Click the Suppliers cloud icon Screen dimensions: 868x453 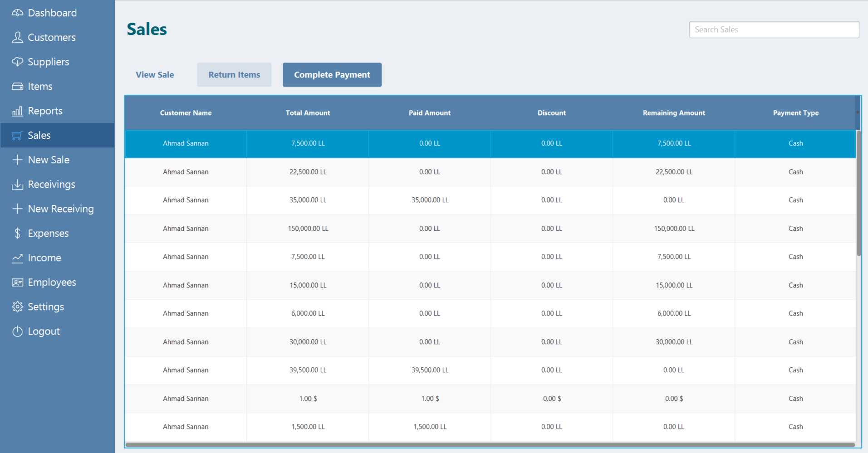[17, 62]
